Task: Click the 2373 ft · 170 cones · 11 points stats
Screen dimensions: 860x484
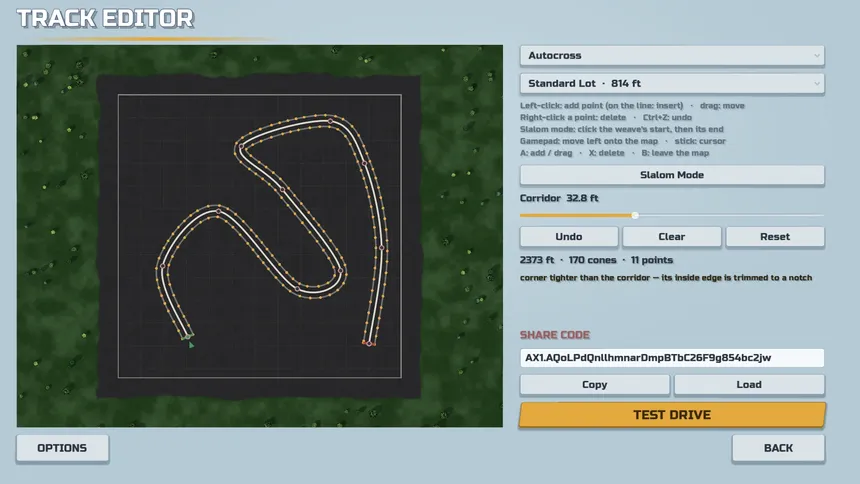Action: (596, 260)
